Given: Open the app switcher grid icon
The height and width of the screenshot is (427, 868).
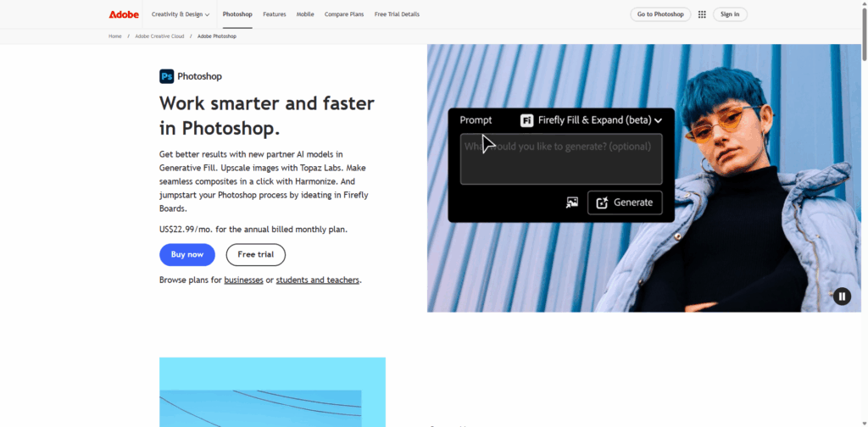Looking at the screenshot, I should [702, 14].
